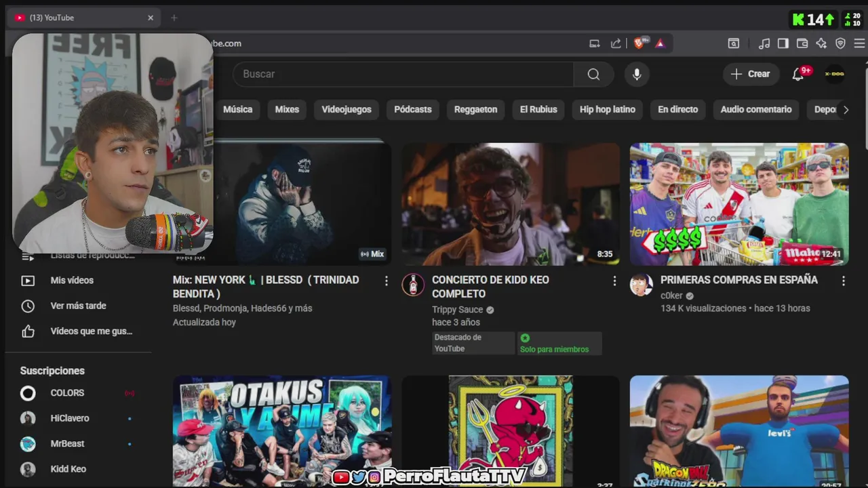Open the Leo AI sparkle icon
Viewport: 868px width, 488px height.
pos(821,43)
